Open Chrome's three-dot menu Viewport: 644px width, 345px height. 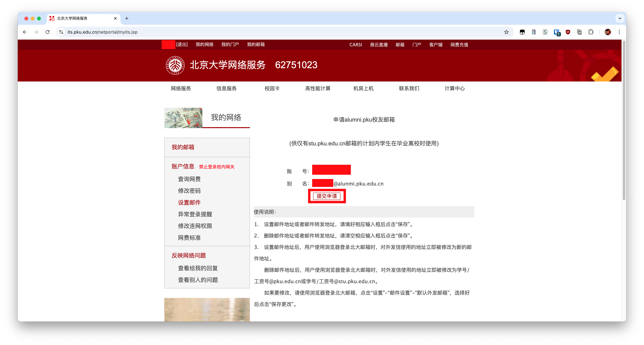pyautogui.click(x=619, y=32)
